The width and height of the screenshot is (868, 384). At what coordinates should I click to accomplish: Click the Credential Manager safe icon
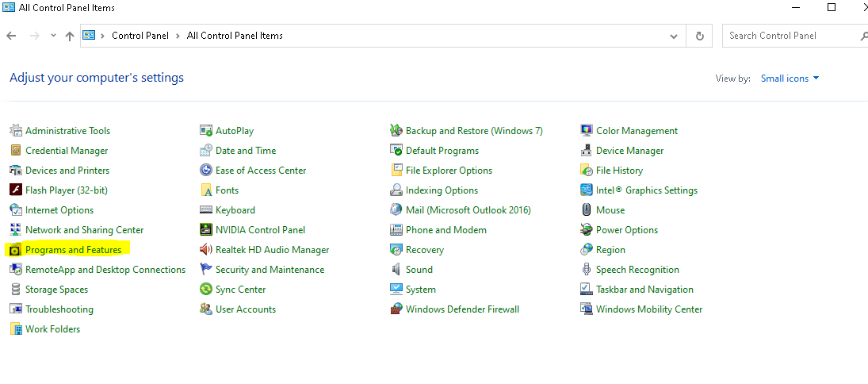click(x=16, y=151)
